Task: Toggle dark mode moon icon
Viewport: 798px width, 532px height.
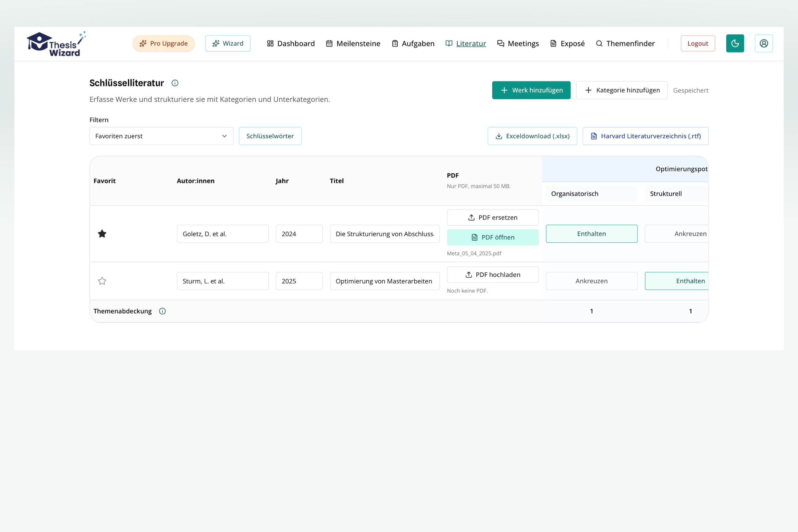Action: click(735, 44)
